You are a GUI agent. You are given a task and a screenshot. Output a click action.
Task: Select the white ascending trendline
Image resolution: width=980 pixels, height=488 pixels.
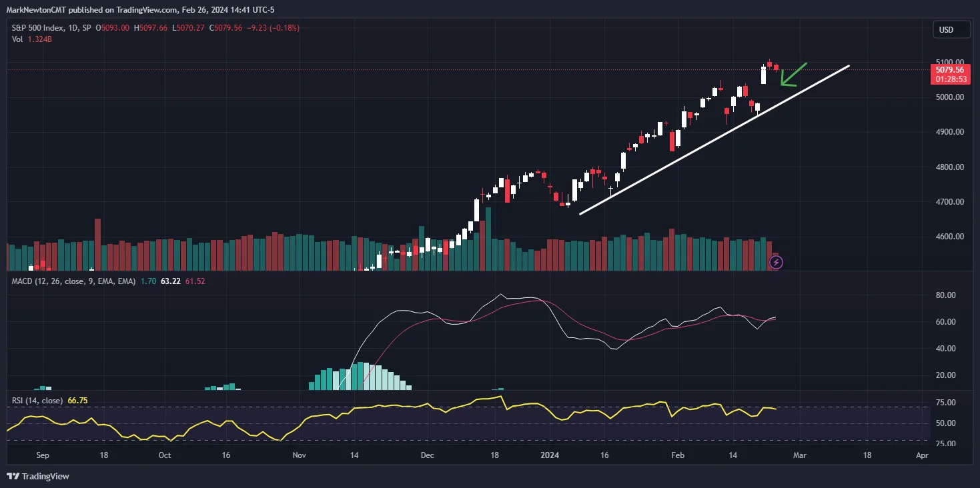pos(714,140)
